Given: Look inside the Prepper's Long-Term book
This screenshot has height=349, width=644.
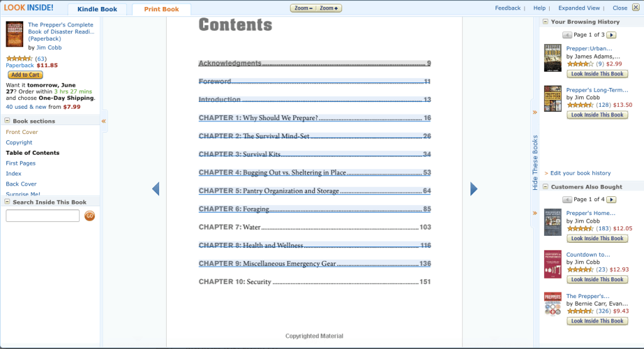Looking at the screenshot, I should point(597,115).
